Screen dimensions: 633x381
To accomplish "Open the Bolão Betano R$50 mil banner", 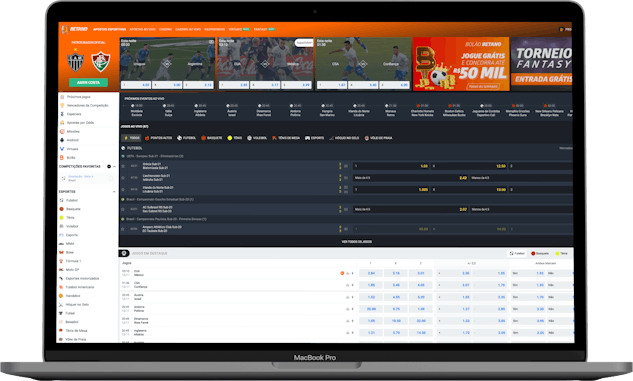I will pos(461,64).
